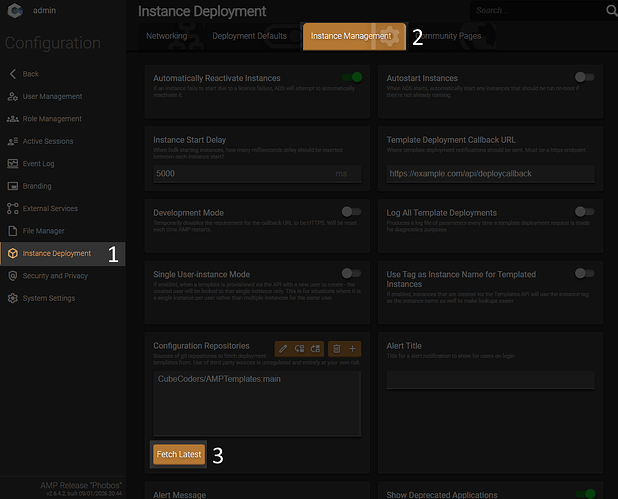
Task: Click the AMP logo next to admin
Action: tap(15, 12)
